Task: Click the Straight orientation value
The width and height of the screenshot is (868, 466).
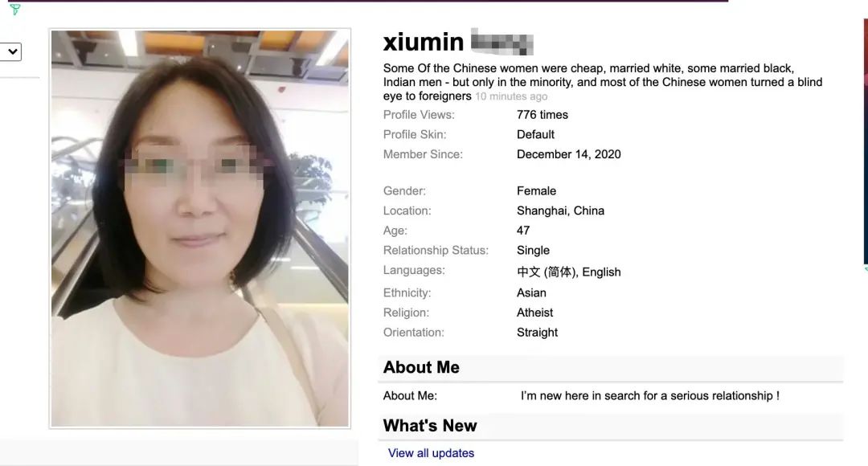Action: (x=537, y=333)
